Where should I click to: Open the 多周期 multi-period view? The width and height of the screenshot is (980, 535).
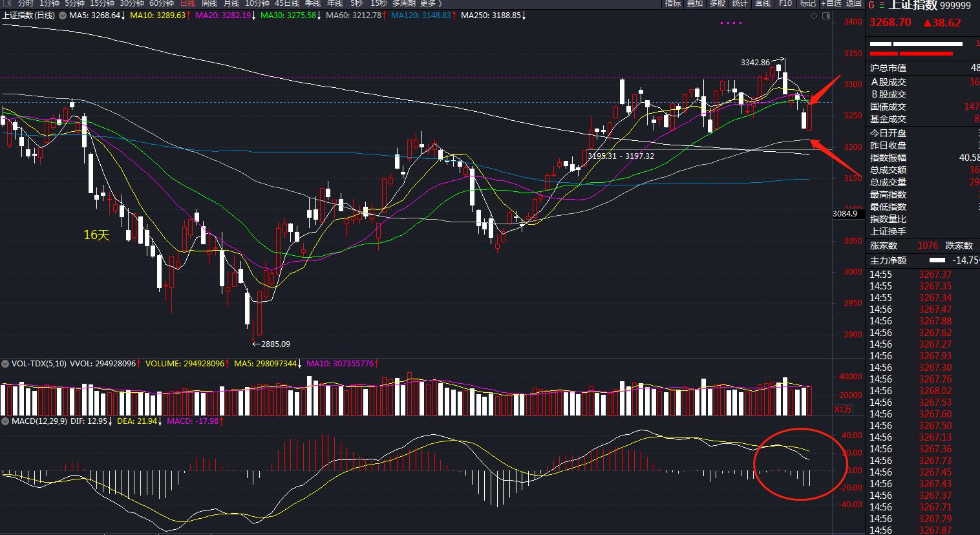pyautogui.click(x=404, y=4)
